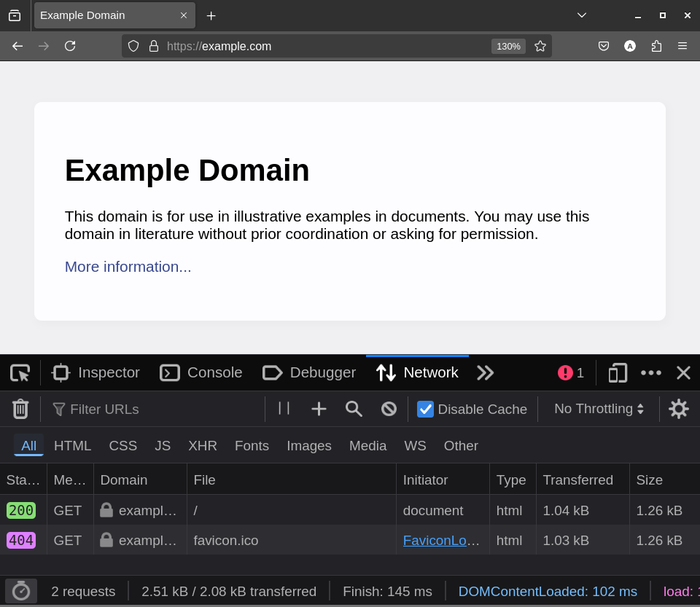
Task: Show more devtools tabs chevron
Action: pyautogui.click(x=486, y=373)
